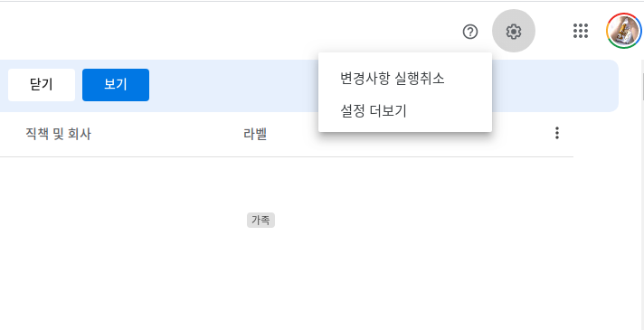The height and width of the screenshot is (330, 644).
Task: Open the Google apps grid launcher
Action: (x=581, y=31)
